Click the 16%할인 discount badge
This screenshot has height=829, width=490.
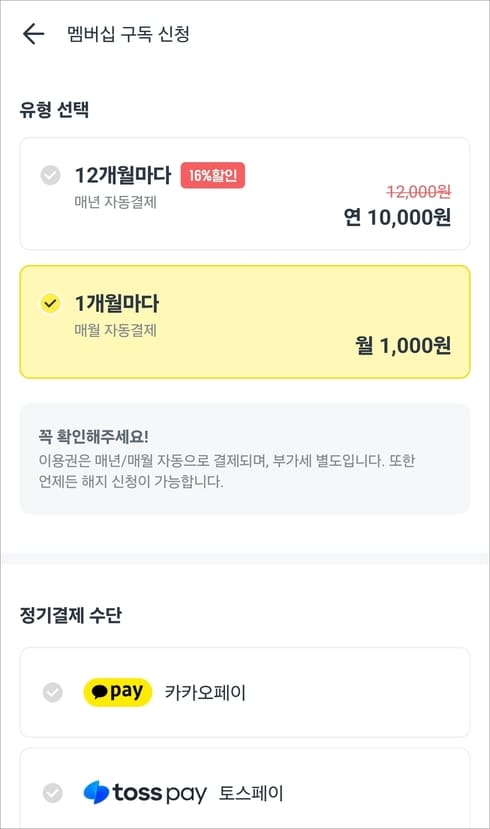pyautogui.click(x=212, y=175)
